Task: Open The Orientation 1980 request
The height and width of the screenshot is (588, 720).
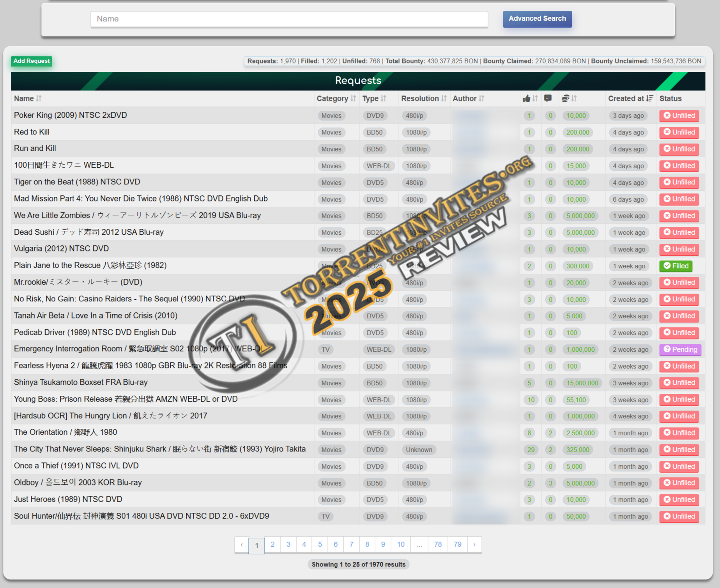Action: 65,432
